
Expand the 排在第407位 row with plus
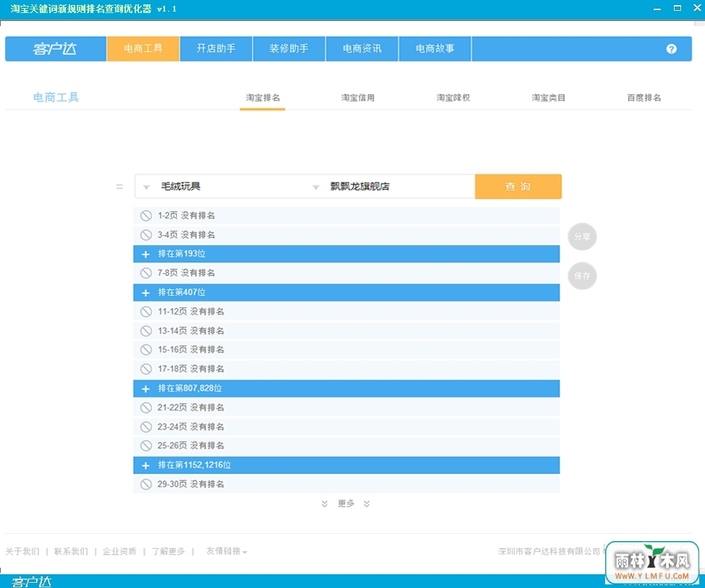[x=145, y=293]
